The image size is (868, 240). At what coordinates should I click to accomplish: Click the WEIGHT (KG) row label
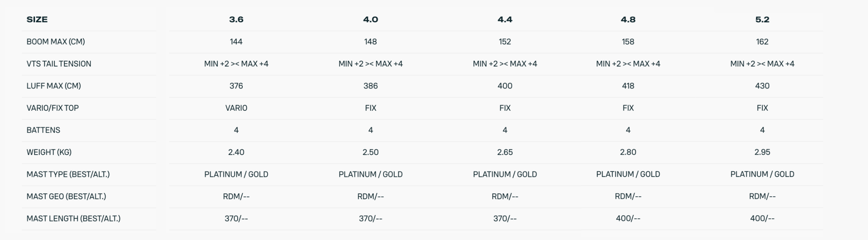[49, 152]
